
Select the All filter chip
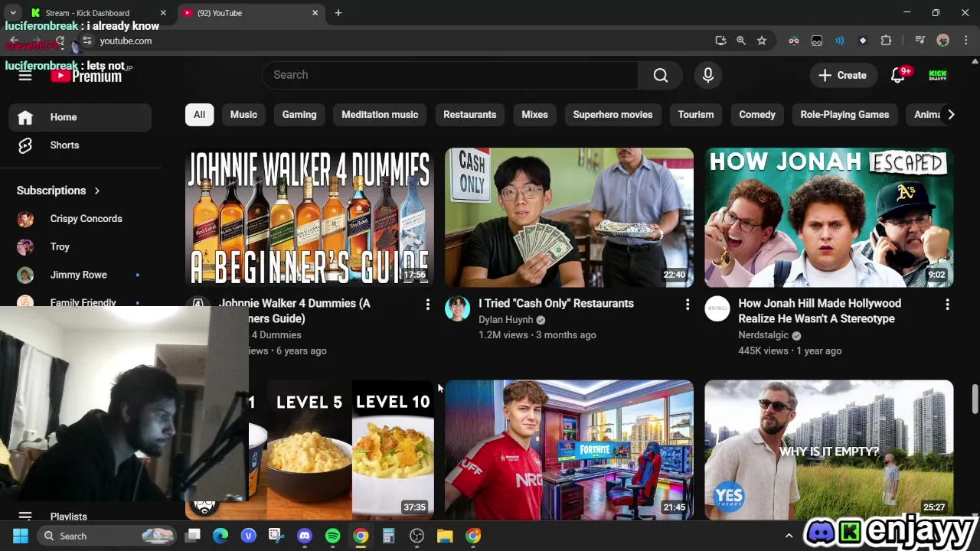(199, 115)
